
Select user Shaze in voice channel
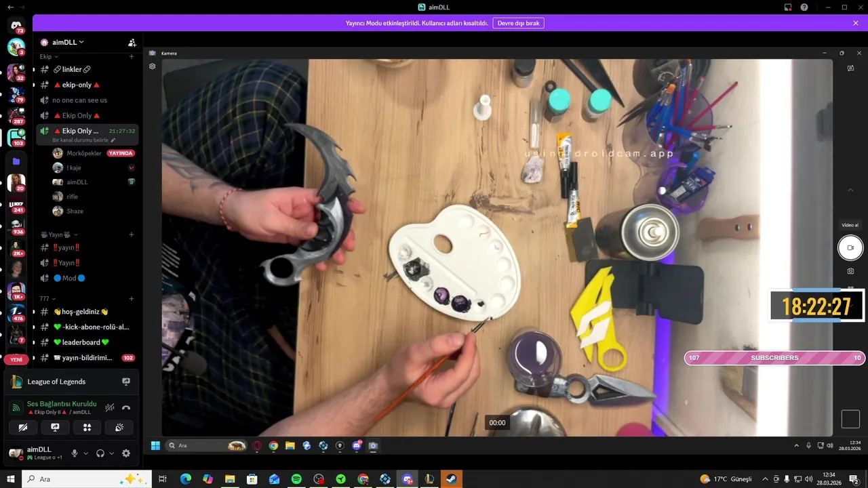pos(94,211)
